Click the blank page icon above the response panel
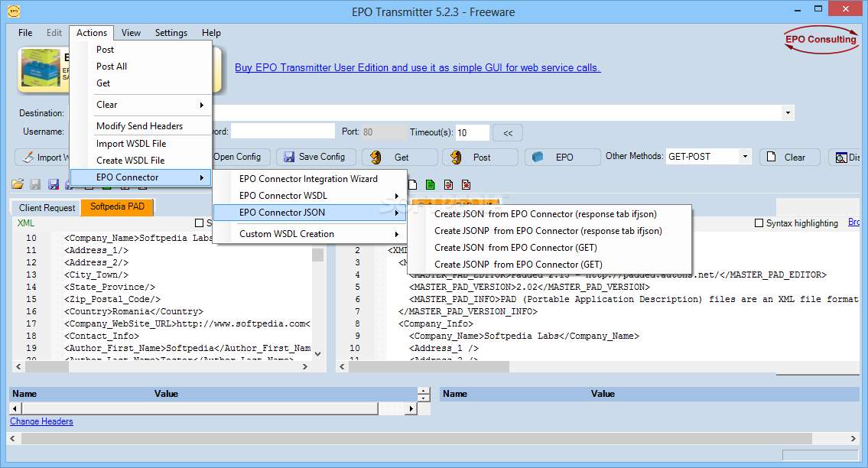This screenshot has width=868, height=468. click(412, 184)
